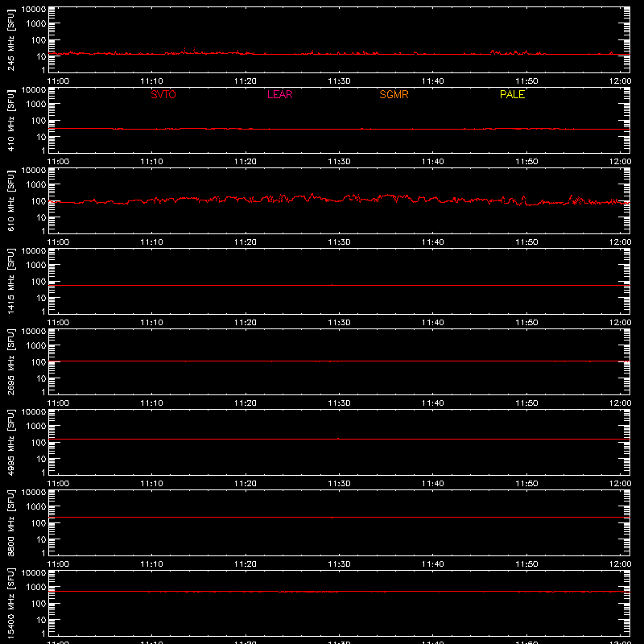Screen dimensions: 644x644
Task: Select the 15400 MHz [SFU] axis title
Action: coord(10,603)
